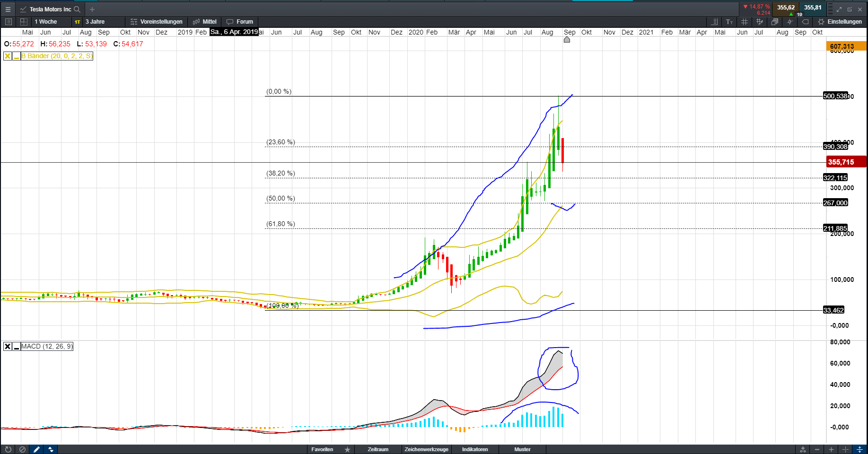
Task: Remove the B Bänder indicator with X
Action: tap(8, 56)
